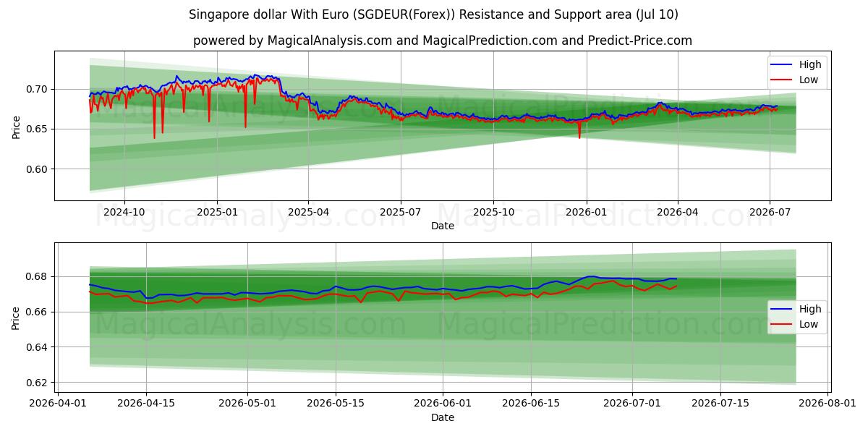
Task: Click the 0.64 price tick on the bottom chart
Action: coord(38,347)
